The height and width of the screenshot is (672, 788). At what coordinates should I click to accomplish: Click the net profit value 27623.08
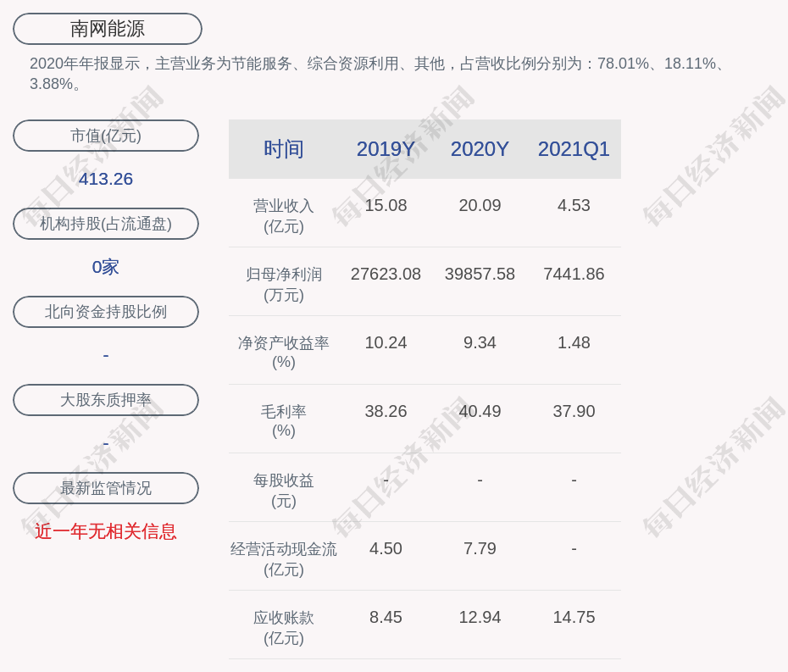[x=386, y=274]
